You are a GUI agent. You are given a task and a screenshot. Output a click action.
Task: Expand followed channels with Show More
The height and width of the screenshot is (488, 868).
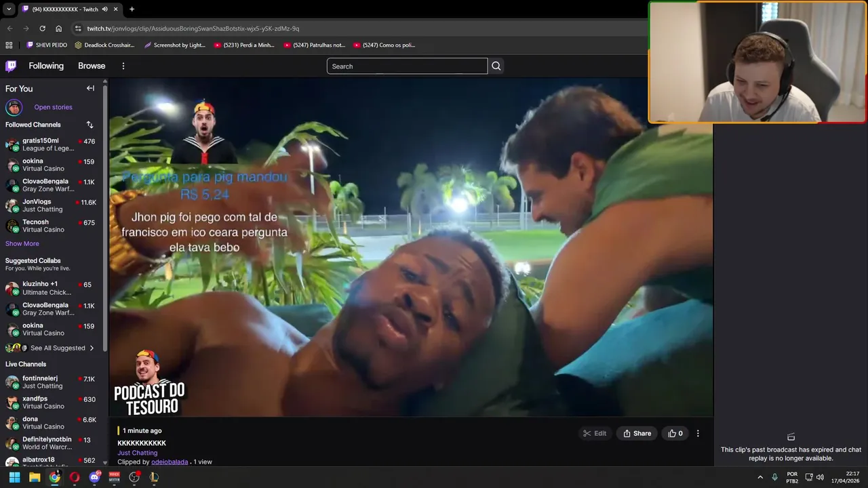[22, 243]
